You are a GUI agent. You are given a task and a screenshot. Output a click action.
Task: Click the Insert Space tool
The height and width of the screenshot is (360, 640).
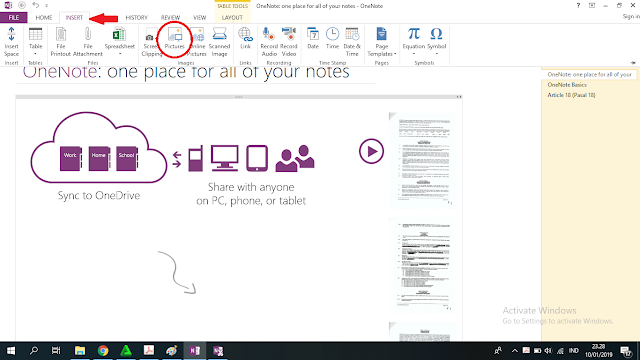pos(11,42)
